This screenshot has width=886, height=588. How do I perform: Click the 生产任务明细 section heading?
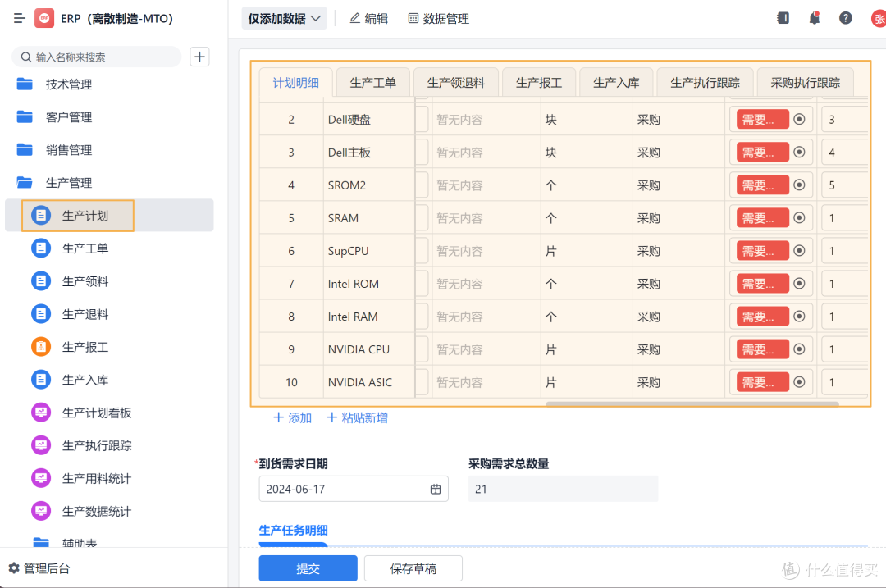tap(293, 531)
